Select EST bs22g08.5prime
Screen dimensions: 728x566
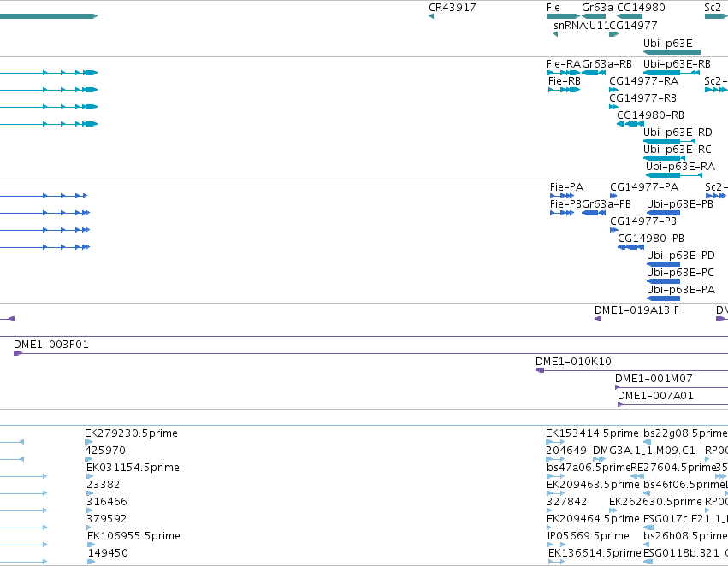tap(648, 442)
